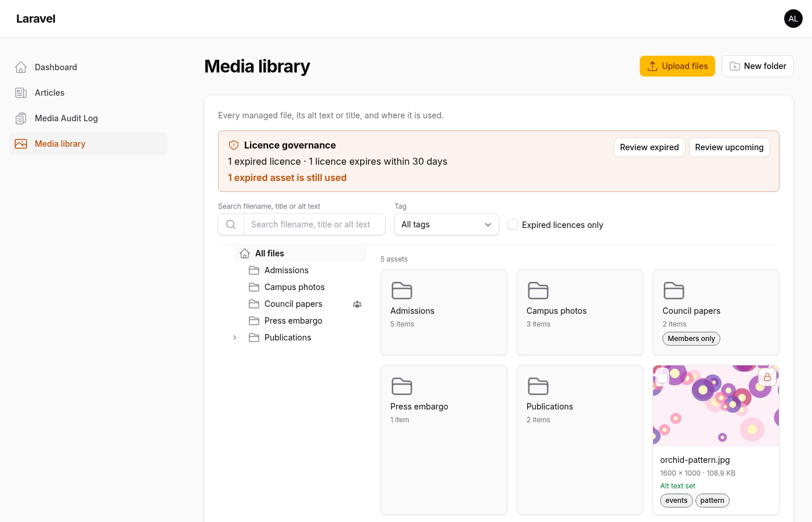This screenshot has width=812, height=522.
Task: Click the Members only badge
Action: pos(691,339)
